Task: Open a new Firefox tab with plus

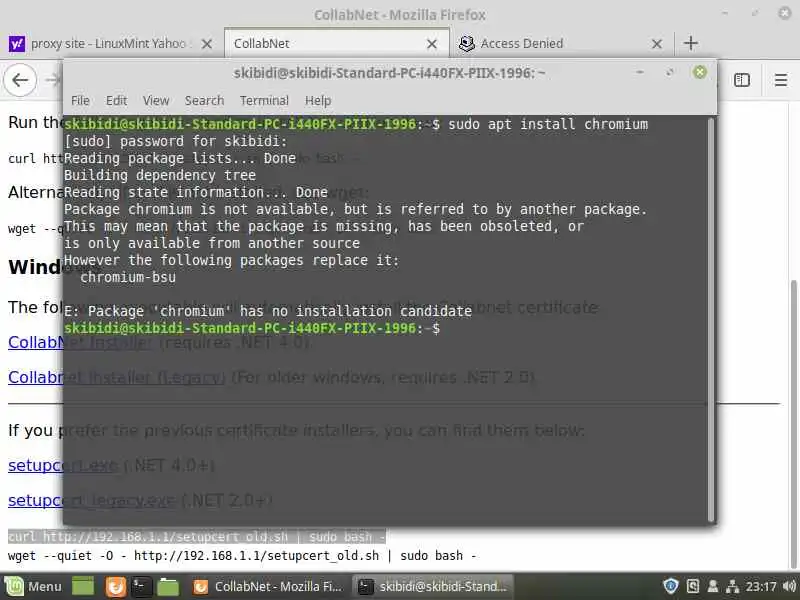Action: (691, 43)
